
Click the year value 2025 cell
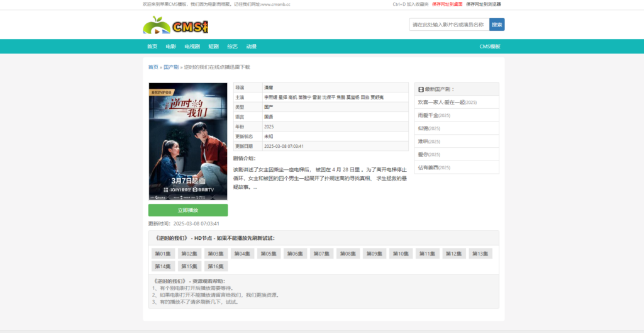(336, 127)
